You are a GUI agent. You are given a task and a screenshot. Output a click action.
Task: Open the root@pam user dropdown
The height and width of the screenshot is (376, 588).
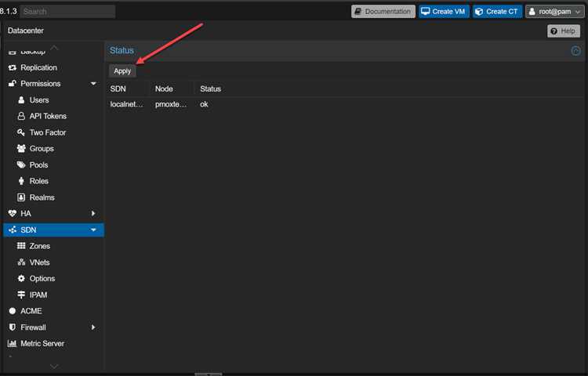[x=554, y=12]
